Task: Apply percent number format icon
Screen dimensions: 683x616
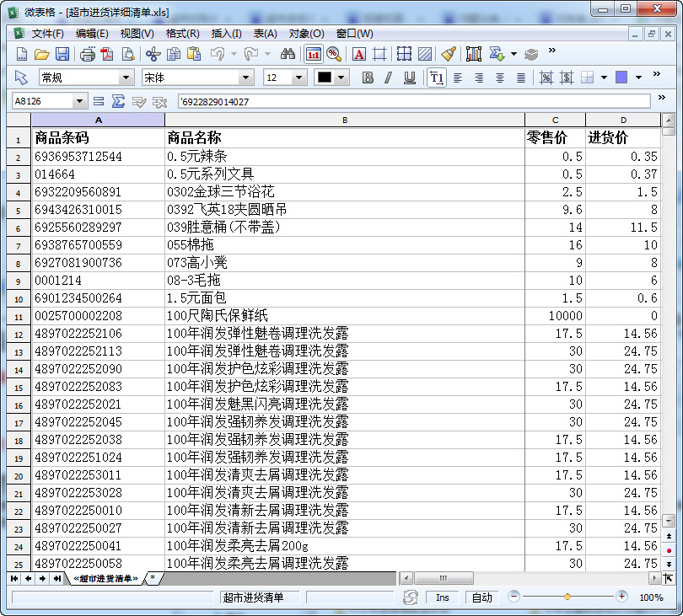Action: (x=546, y=78)
